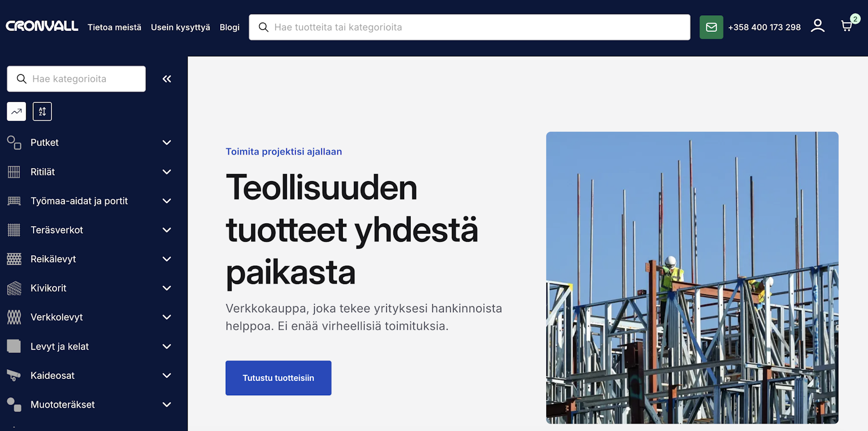The width and height of the screenshot is (868, 431).
Task: Open the shopping cart icon
Action: (x=846, y=26)
